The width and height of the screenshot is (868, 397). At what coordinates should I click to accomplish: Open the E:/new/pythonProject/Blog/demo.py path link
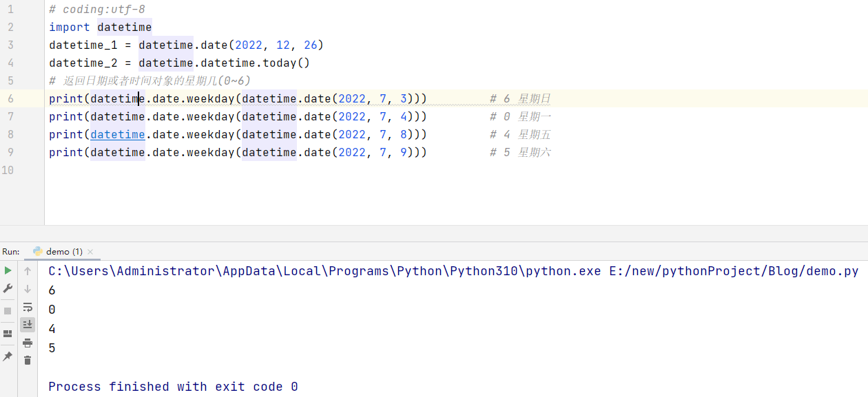click(x=734, y=271)
